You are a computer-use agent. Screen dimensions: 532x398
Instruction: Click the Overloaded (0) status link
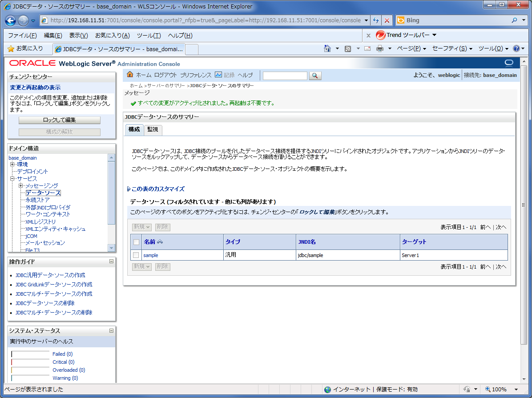pos(69,370)
